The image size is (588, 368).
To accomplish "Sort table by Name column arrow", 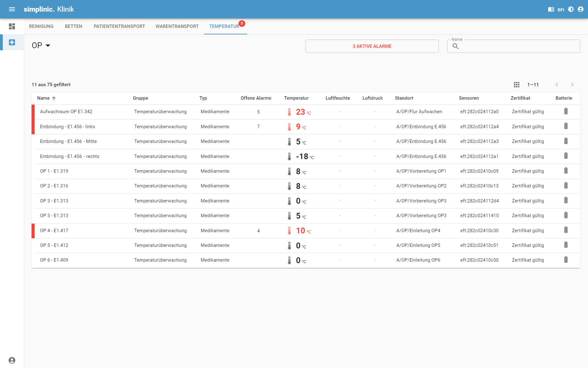I will (54, 98).
